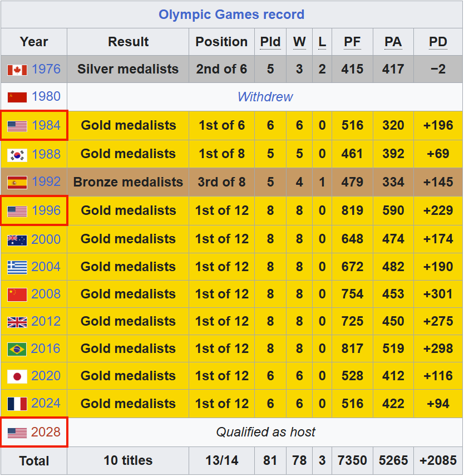The width and height of the screenshot is (464, 476).
Task: Select the +301 point difference for 2008
Action: [x=438, y=294]
